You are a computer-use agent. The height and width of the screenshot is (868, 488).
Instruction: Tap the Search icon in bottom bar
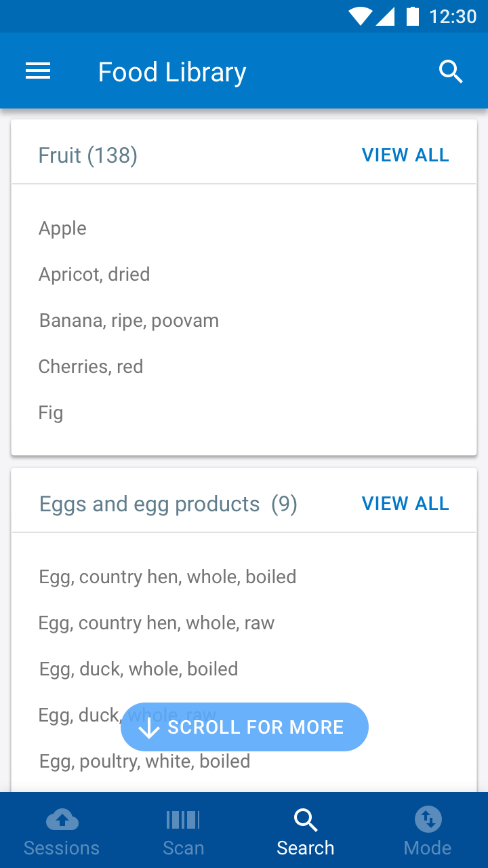pos(306,820)
